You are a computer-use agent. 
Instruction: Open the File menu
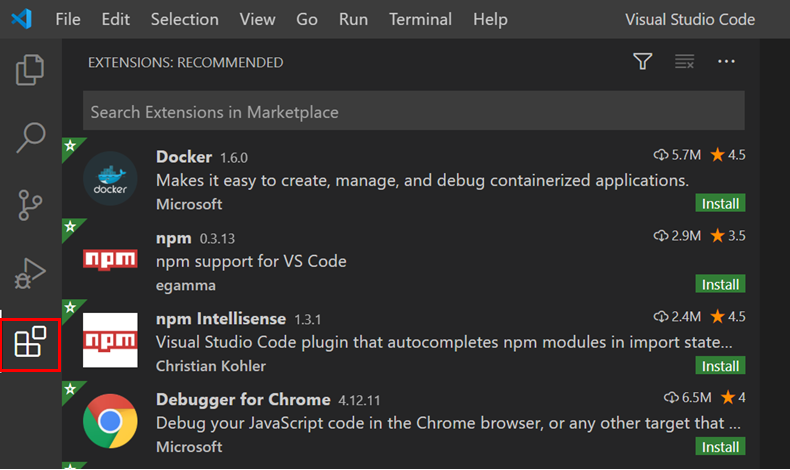click(68, 19)
